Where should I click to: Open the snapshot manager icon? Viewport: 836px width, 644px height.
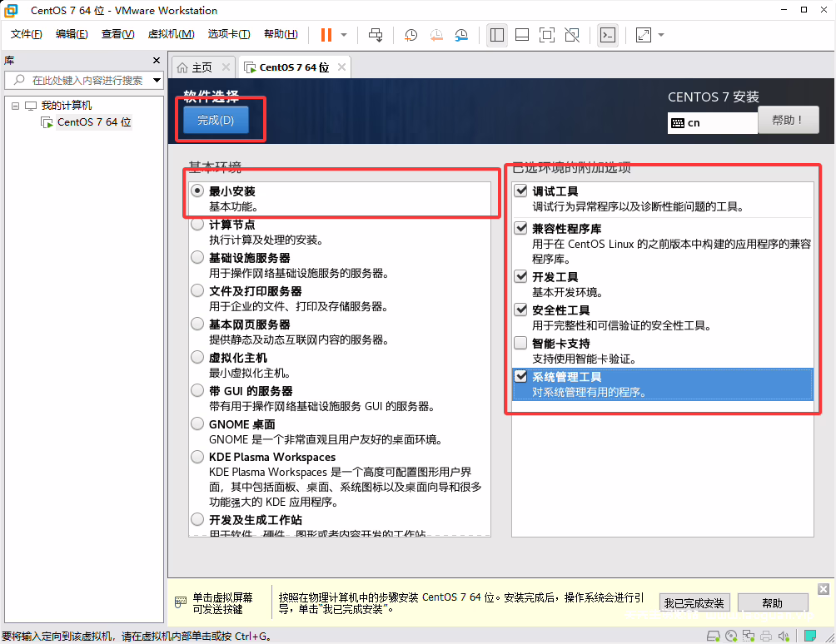(x=461, y=35)
